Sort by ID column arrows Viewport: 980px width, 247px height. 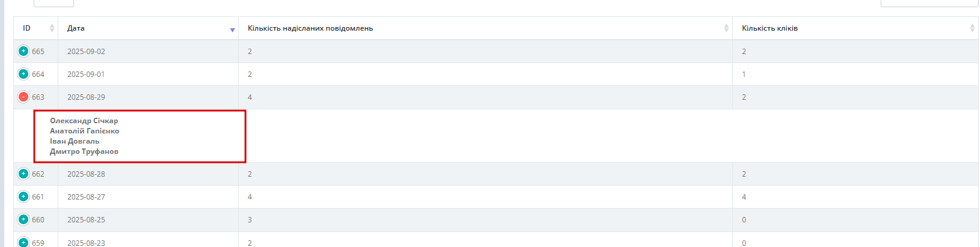(x=52, y=28)
